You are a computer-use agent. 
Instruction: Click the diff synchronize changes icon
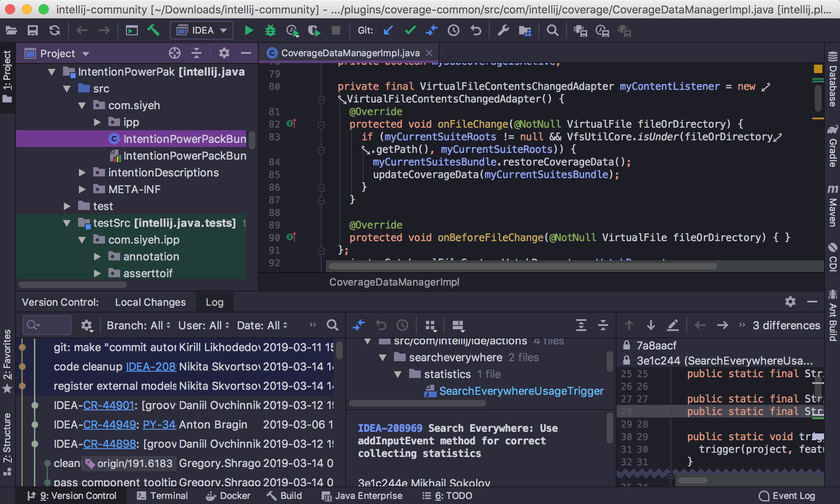[357, 326]
